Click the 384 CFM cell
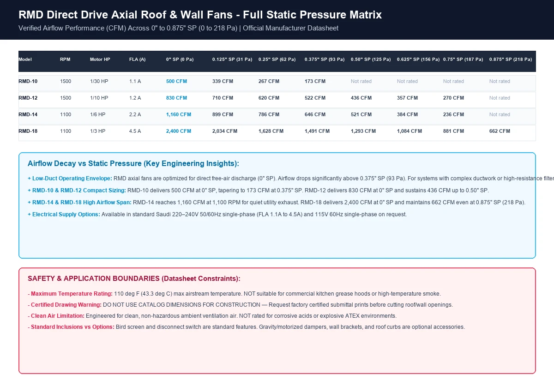The image size is (554, 392). click(x=408, y=115)
